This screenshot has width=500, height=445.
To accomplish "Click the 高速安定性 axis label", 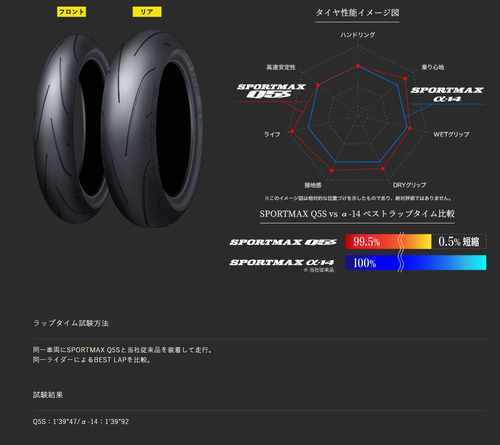I will tap(281, 67).
